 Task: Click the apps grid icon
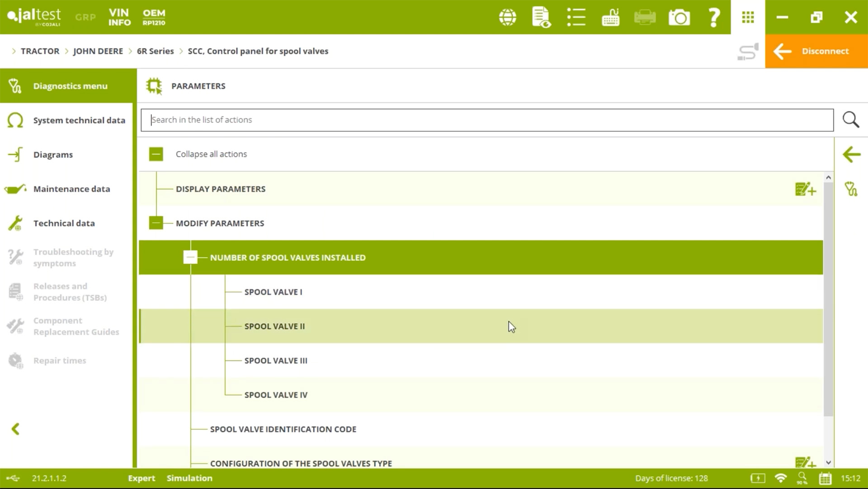pos(748,18)
